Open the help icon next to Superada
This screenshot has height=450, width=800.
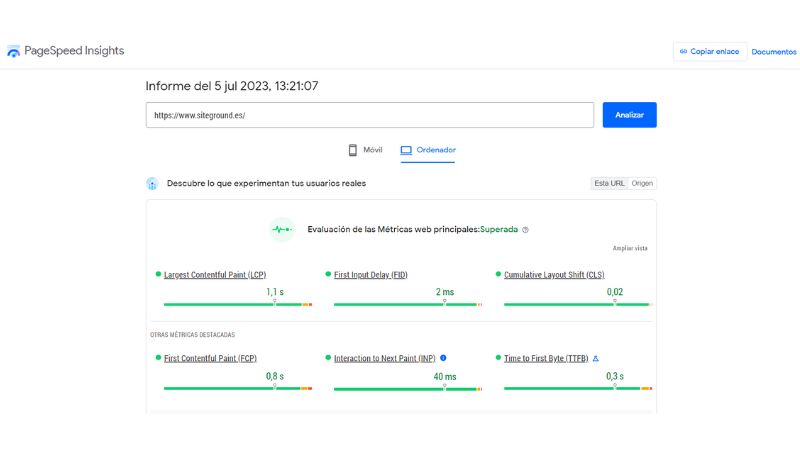pos(526,230)
